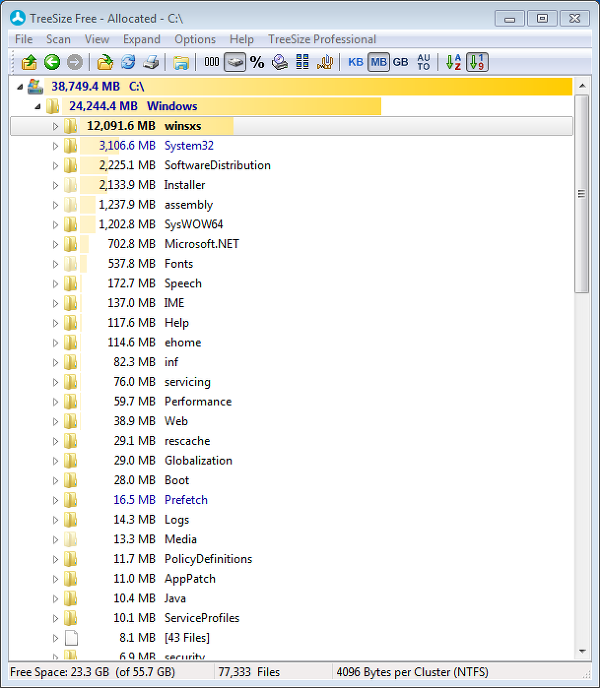Screen dimensions: 600x688
Task: Select the Performance folder row
Action: tap(291, 401)
